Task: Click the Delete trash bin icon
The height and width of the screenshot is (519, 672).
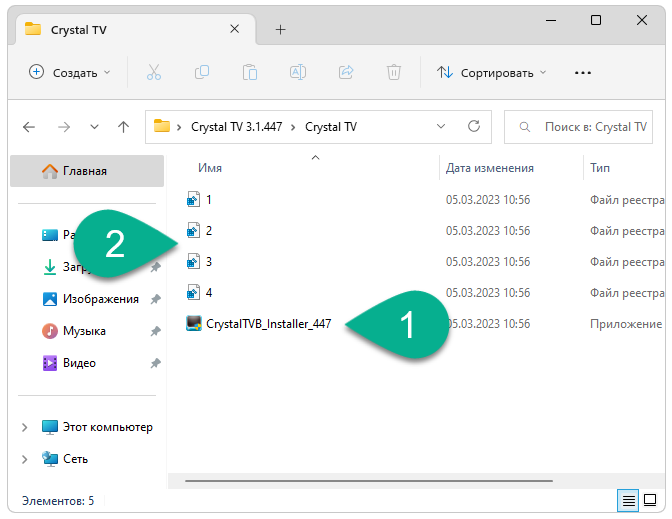Action: (394, 72)
